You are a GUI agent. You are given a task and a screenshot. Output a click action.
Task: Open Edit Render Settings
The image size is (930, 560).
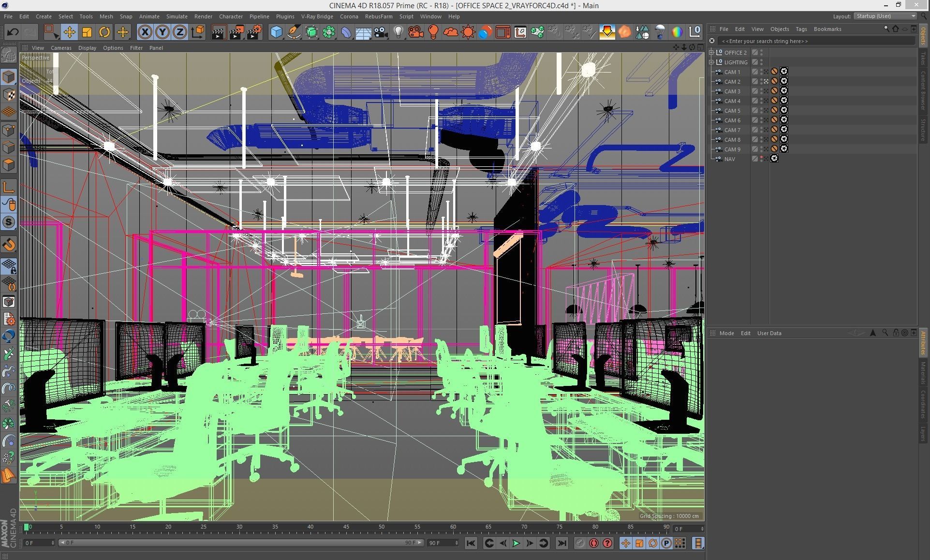tap(254, 32)
